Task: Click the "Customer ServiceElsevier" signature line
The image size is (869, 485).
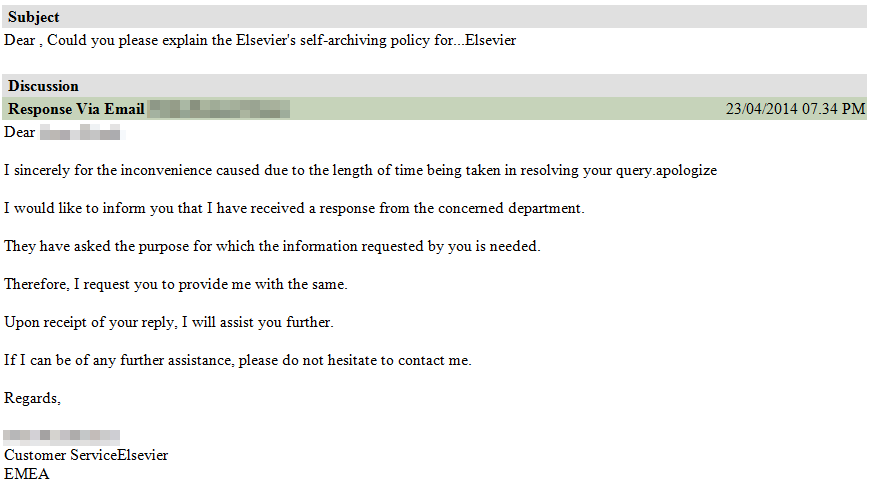Action: pyautogui.click(x=86, y=455)
